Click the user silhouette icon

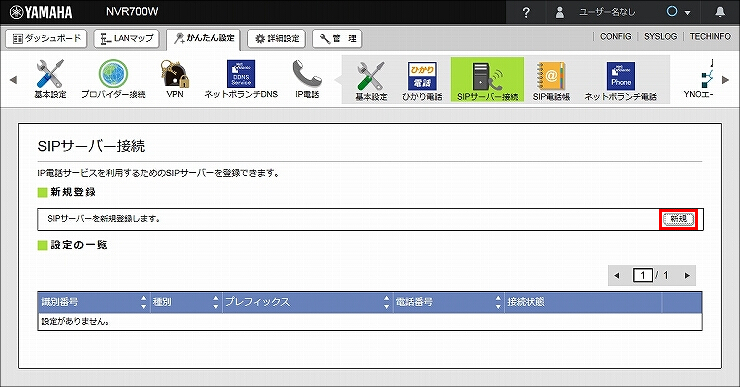pyautogui.click(x=560, y=12)
